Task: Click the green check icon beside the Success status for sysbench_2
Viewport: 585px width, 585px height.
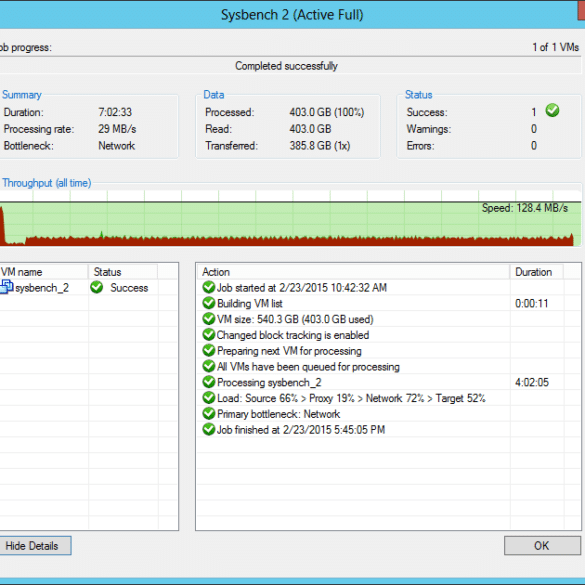Action: pos(97,287)
